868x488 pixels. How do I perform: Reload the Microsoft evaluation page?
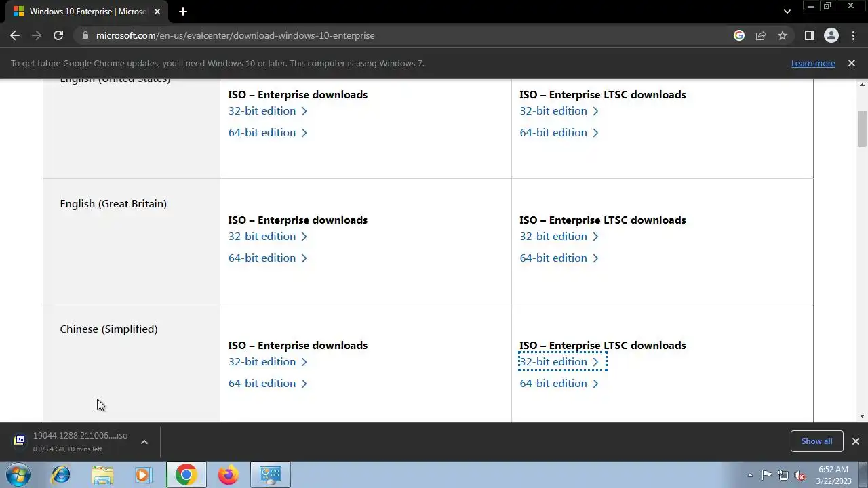pos(58,35)
